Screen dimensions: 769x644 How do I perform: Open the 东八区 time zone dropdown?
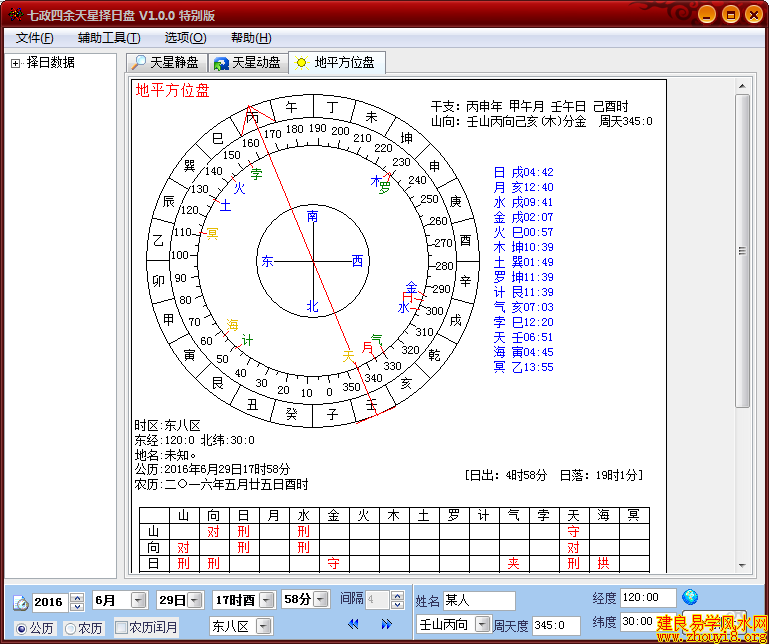[x=263, y=626]
